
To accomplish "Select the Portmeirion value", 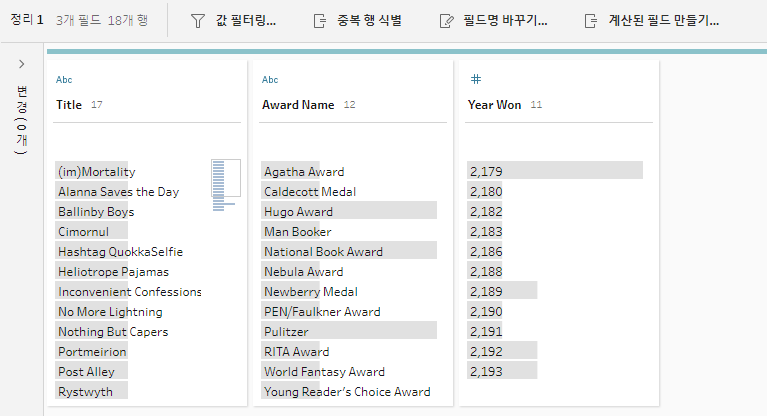I will point(92,352).
